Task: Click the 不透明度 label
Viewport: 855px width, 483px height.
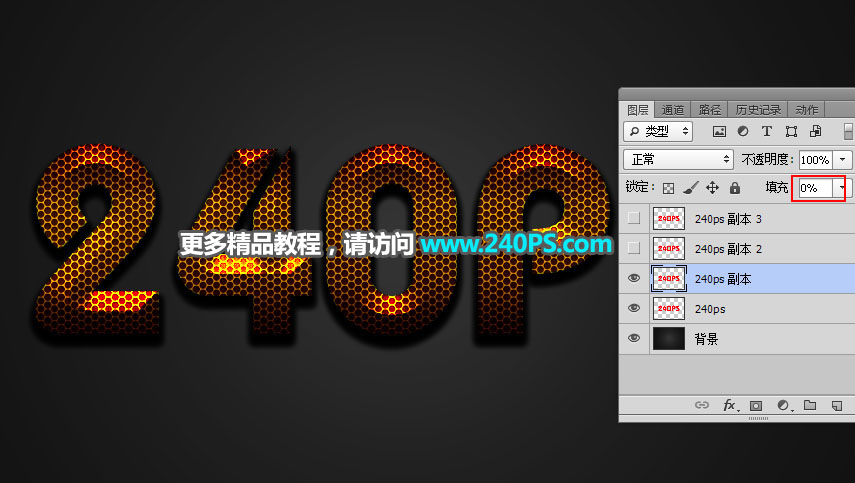Action: pyautogui.click(x=767, y=159)
